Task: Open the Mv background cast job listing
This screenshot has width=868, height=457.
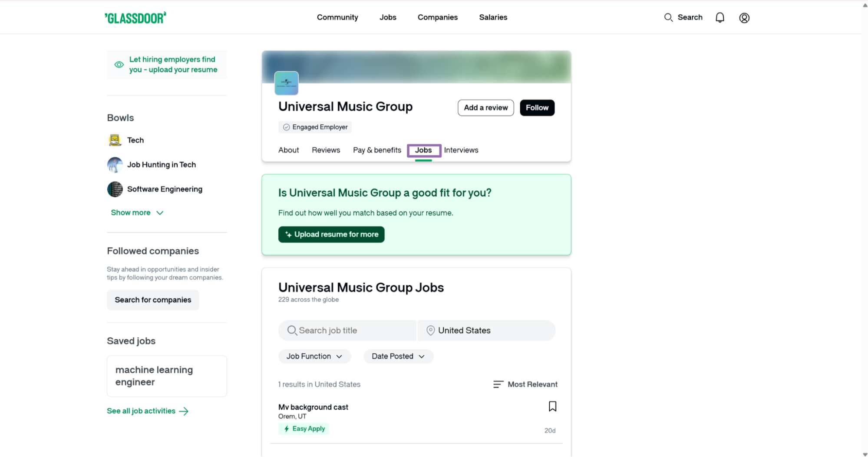Action: pos(313,407)
